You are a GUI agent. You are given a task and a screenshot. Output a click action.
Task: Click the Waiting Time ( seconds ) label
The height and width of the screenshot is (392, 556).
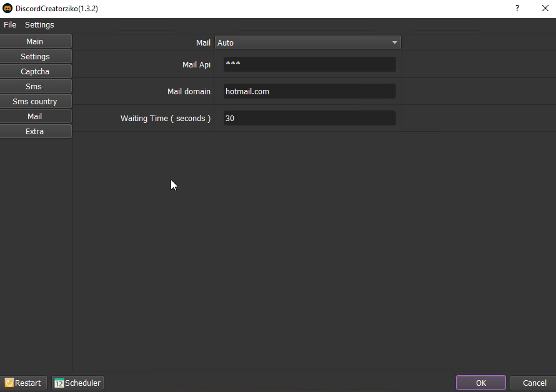[x=166, y=119]
